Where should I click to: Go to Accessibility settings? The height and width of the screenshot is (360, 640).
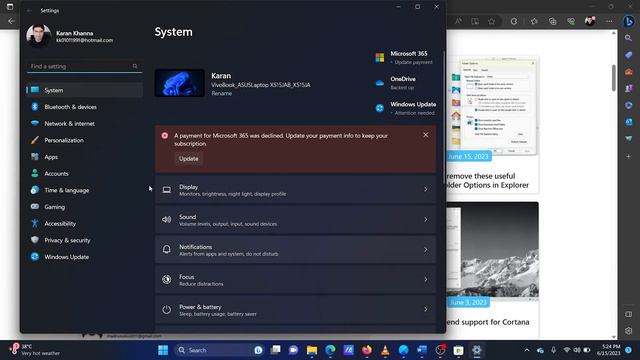[84, 224]
